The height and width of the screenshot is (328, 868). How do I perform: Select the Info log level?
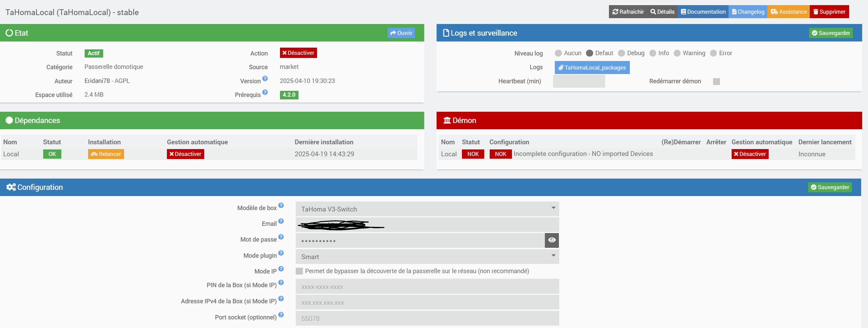[652, 53]
